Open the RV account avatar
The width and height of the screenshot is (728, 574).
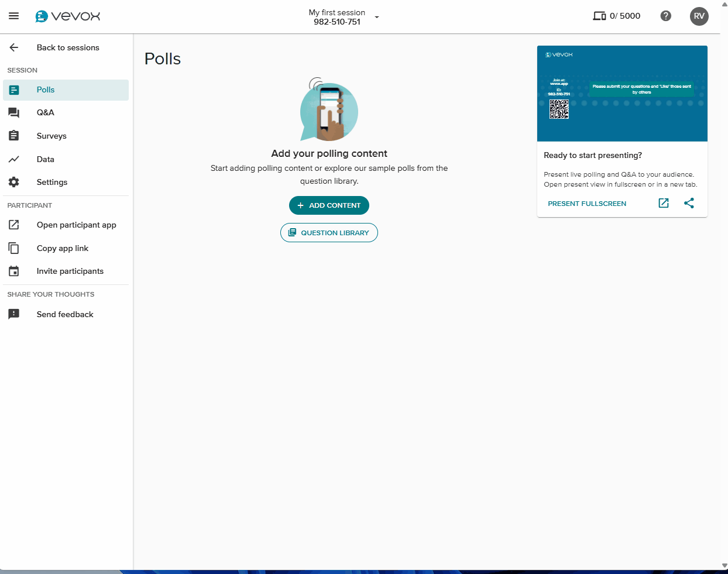pyautogui.click(x=699, y=16)
